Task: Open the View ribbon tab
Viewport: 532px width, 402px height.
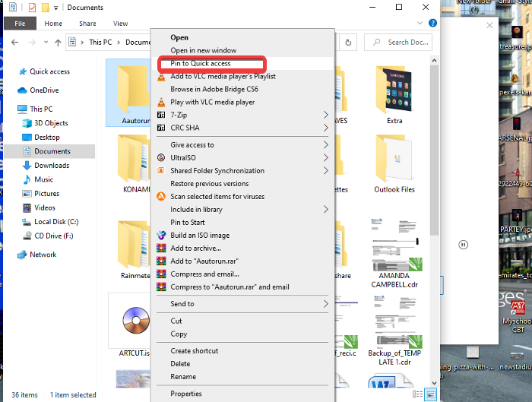Action: [120, 24]
